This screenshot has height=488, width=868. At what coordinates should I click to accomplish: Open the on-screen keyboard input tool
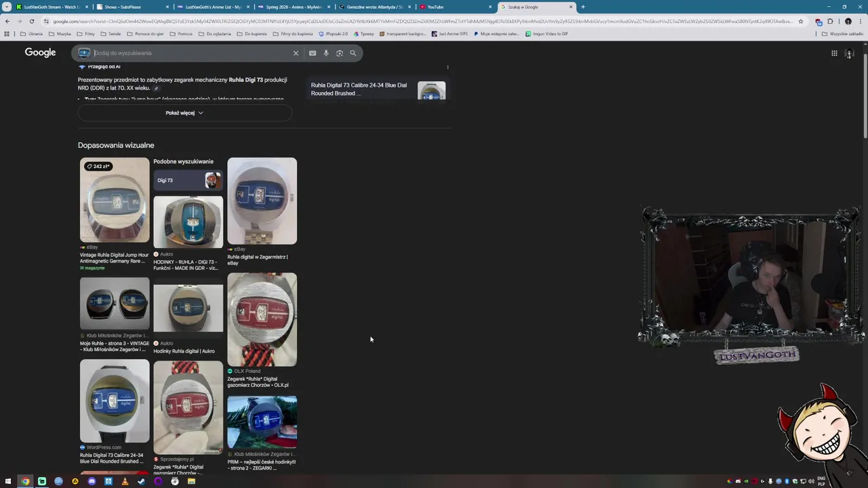313,53
